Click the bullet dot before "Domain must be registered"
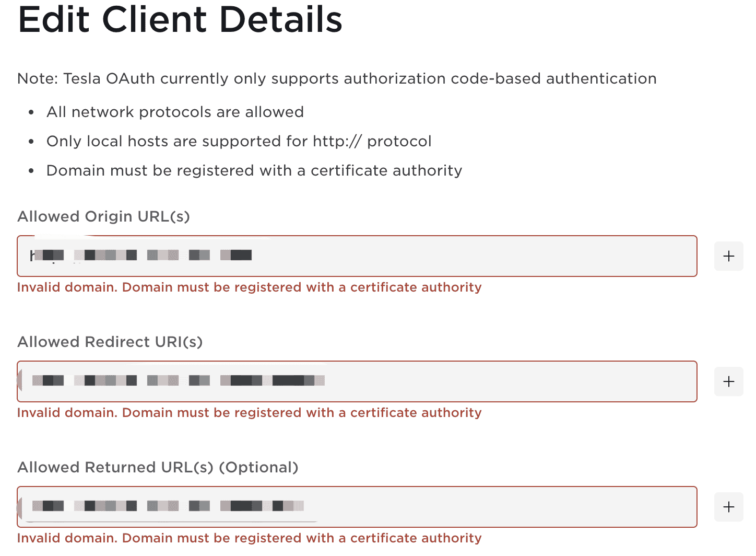756x556 pixels. click(x=31, y=171)
